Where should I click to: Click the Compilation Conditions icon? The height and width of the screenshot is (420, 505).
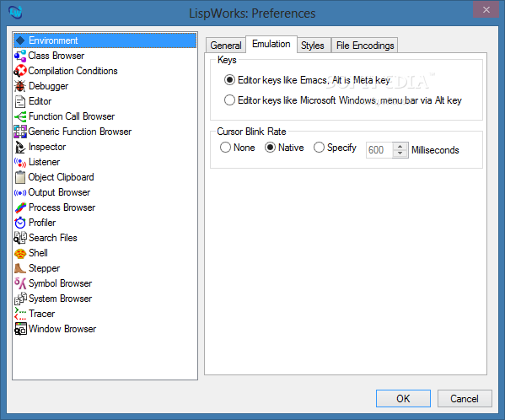(x=20, y=71)
